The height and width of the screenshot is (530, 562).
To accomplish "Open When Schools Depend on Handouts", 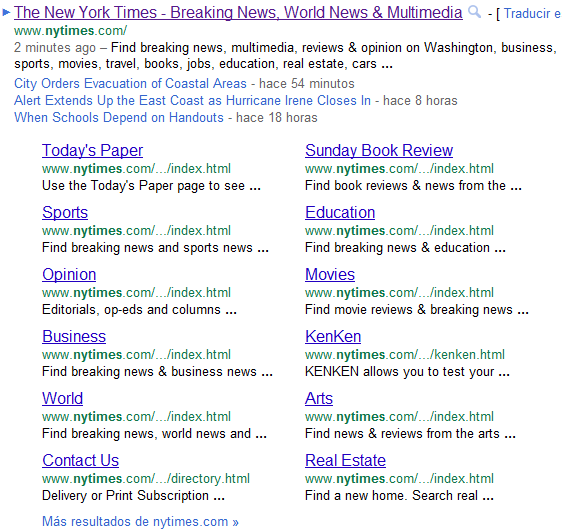I will pyautogui.click(x=119, y=118).
